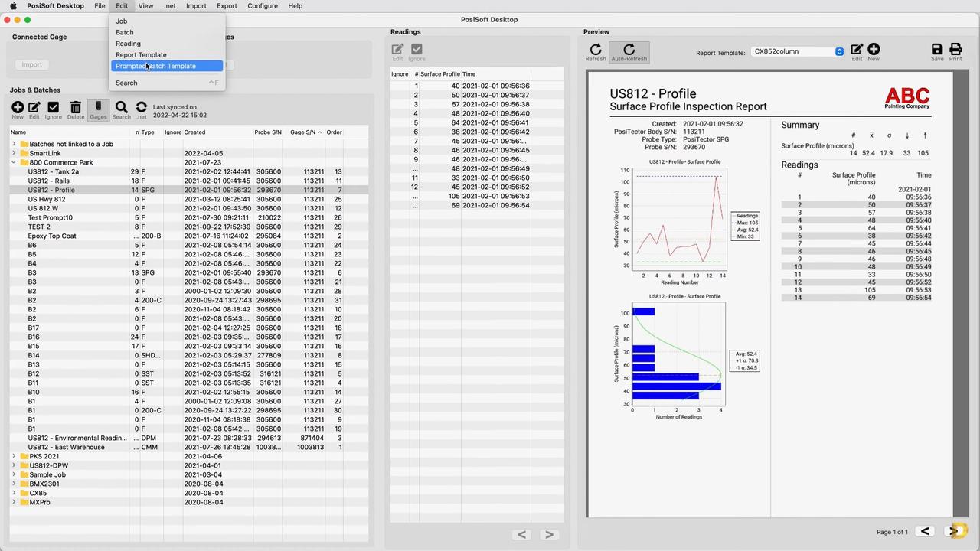Click the New template plus icon in Preview
980x551 pixels.
(x=874, y=52)
